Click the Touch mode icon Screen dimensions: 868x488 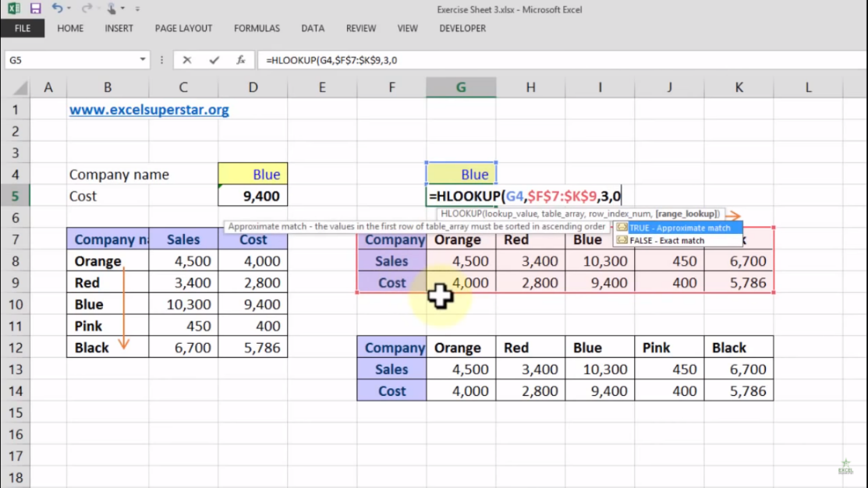(112, 9)
